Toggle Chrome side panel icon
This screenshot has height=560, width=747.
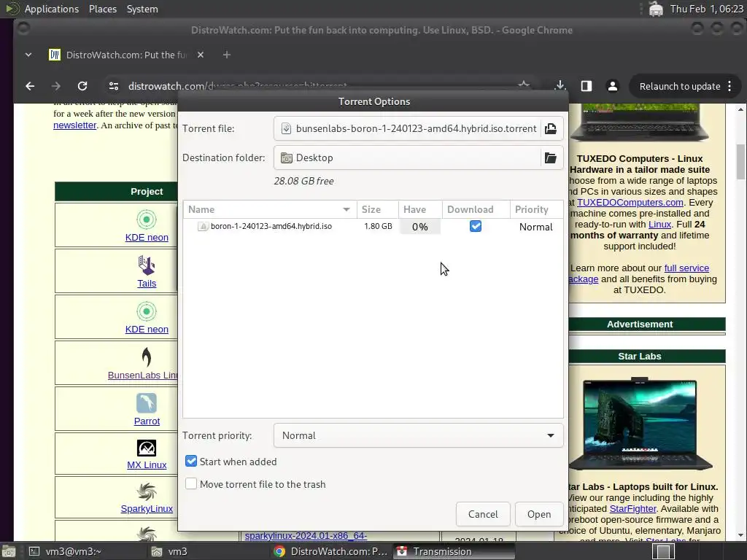pos(587,86)
